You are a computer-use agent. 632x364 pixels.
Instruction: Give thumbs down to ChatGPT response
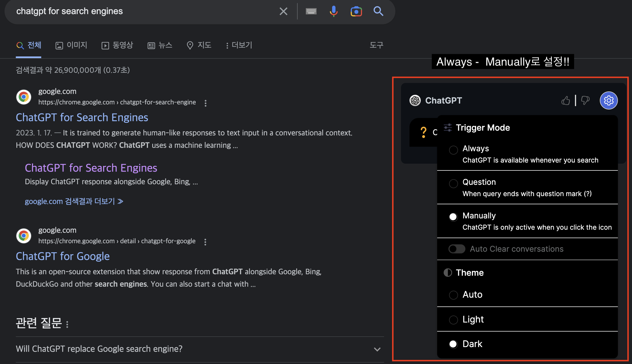[x=585, y=100]
